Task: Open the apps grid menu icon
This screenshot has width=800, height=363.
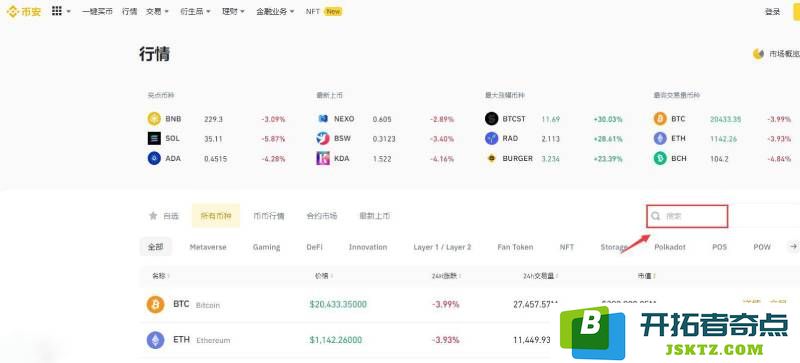Action: pos(57,11)
